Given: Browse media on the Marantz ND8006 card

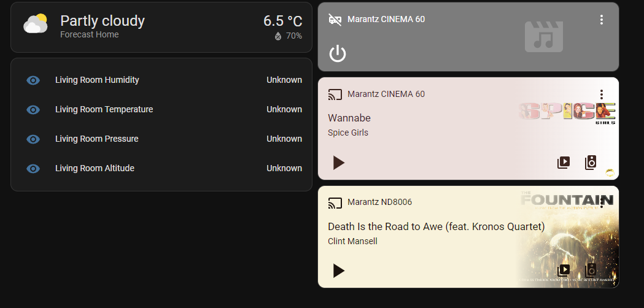Looking at the screenshot, I should [564, 271].
